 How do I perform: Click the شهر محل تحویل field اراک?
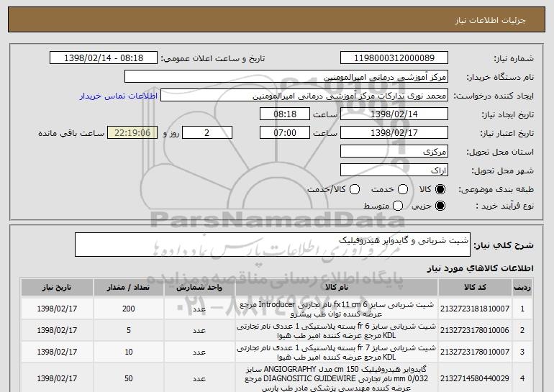point(394,170)
